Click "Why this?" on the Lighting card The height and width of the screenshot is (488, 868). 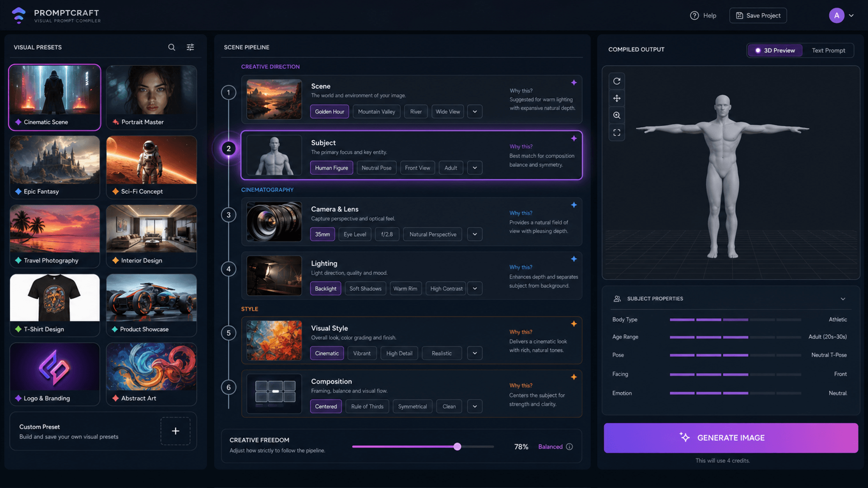tap(521, 267)
